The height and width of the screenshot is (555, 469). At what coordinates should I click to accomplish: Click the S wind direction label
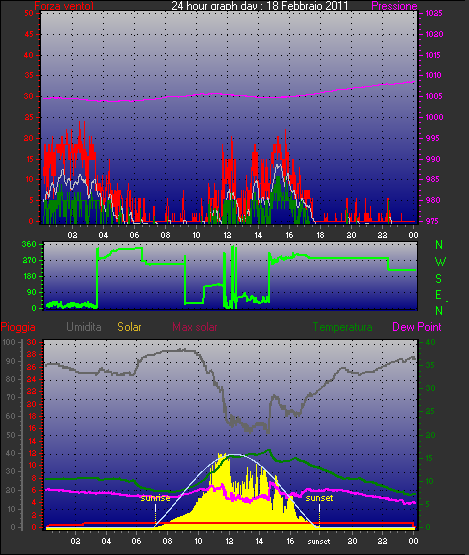tap(439, 279)
